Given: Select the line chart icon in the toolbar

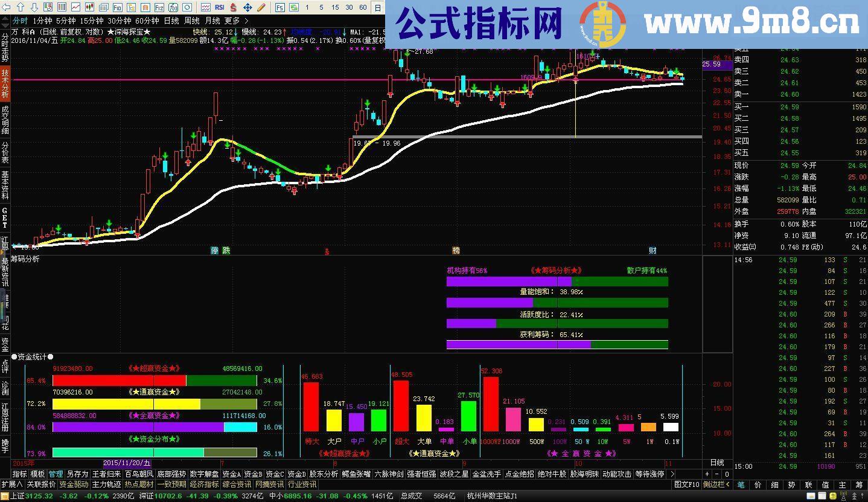Looking at the screenshot, I should pos(75,8).
